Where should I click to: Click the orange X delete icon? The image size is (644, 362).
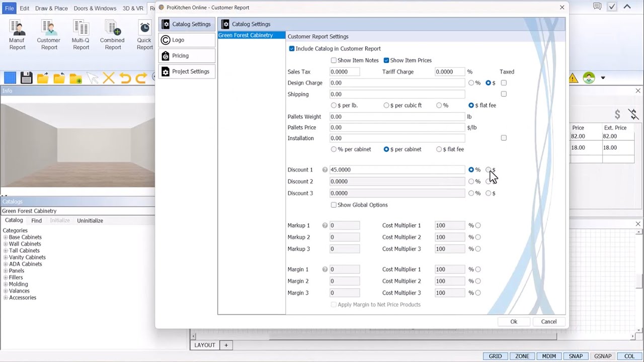point(109,78)
